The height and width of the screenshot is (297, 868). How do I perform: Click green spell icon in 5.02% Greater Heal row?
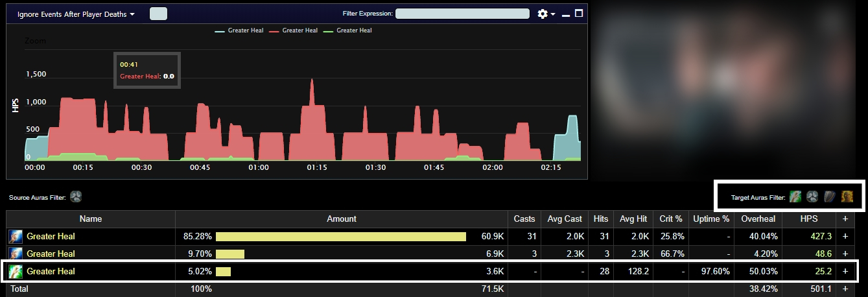16,271
